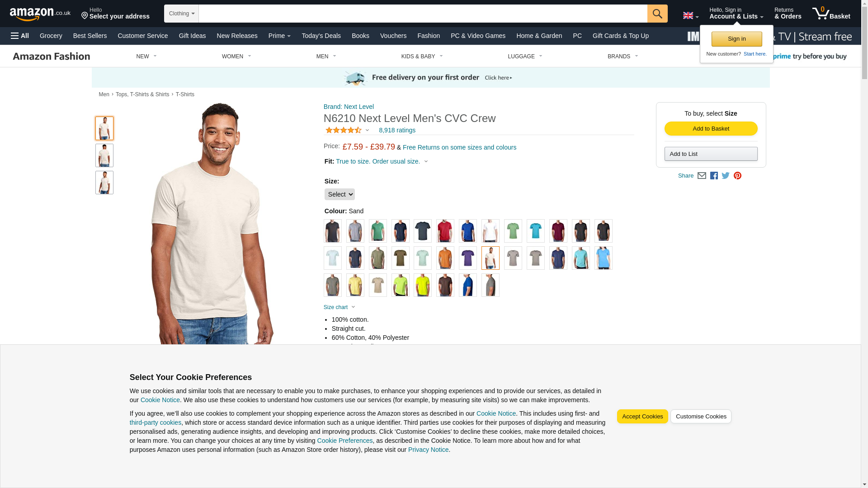Share product on Facebook icon
The width and height of the screenshot is (868, 488).
(714, 176)
